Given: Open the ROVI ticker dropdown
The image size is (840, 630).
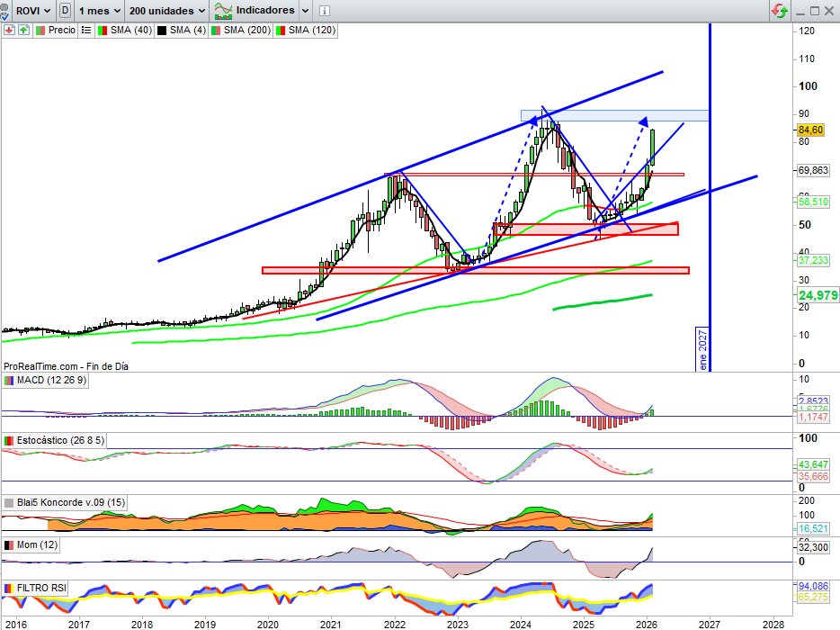Looking at the screenshot, I should pos(32,10).
